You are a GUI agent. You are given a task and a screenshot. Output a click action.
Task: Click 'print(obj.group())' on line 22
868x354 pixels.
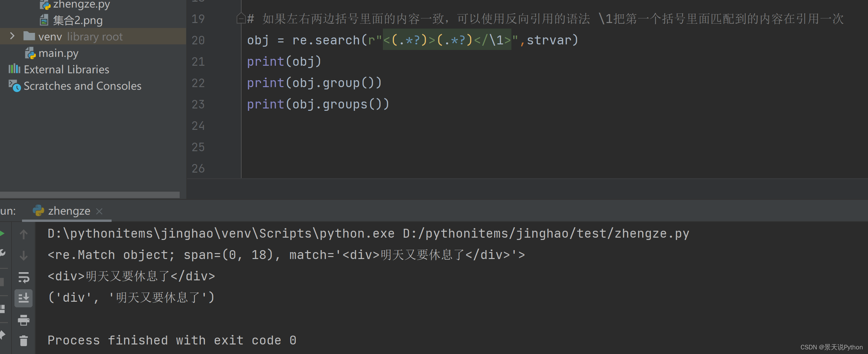point(315,83)
